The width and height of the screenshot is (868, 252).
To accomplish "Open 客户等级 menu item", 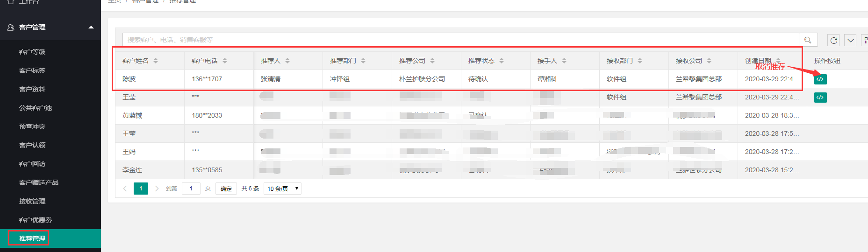I will [x=50, y=52].
